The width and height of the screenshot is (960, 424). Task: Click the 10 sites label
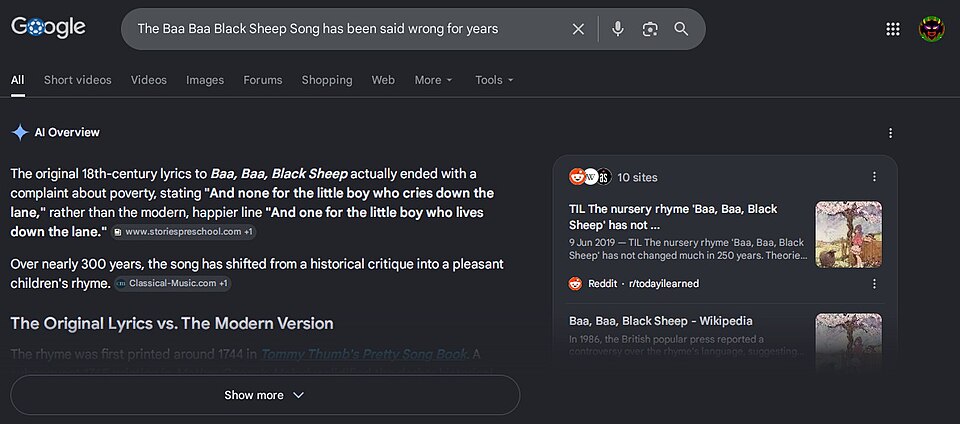click(637, 177)
